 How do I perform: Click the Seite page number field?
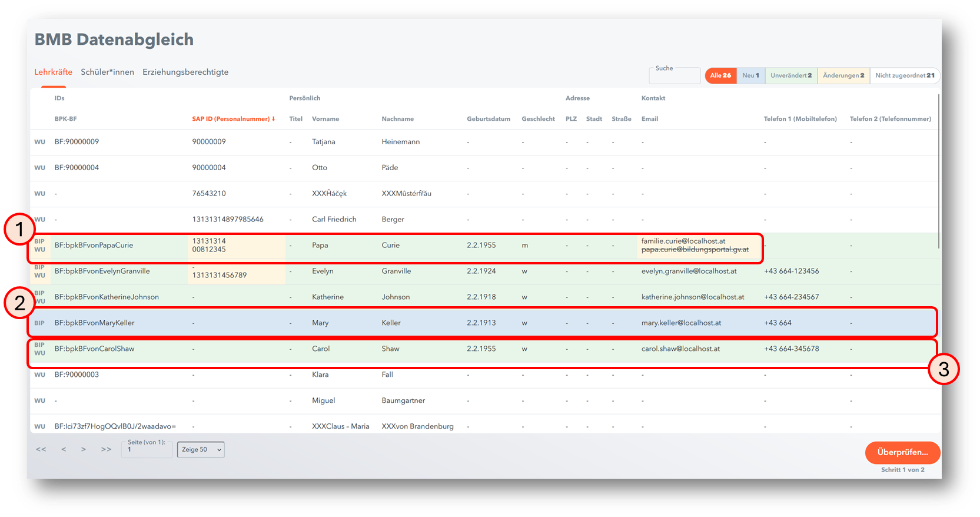point(147,450)
